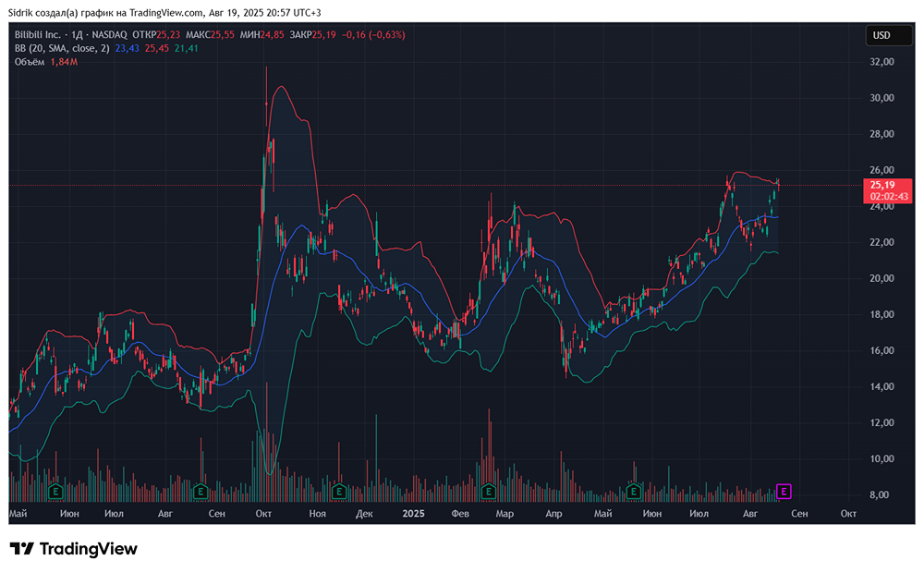Screen dimensions: 924x573
Task: Click the 10,00 price axis label
Action: click(881, 458)
